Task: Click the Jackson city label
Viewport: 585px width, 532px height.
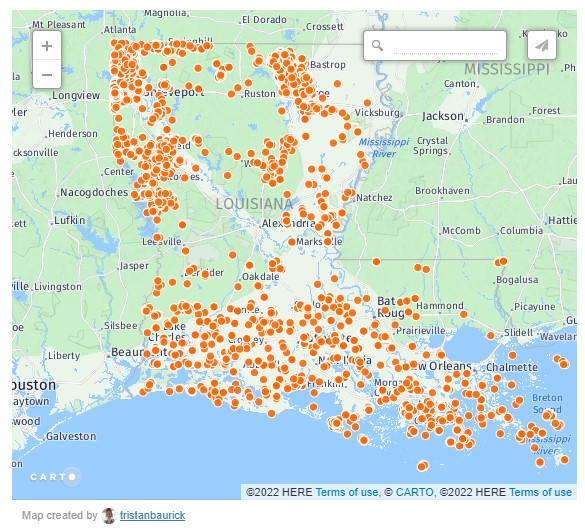Action: pyautogui.click(x=443, y=116)
